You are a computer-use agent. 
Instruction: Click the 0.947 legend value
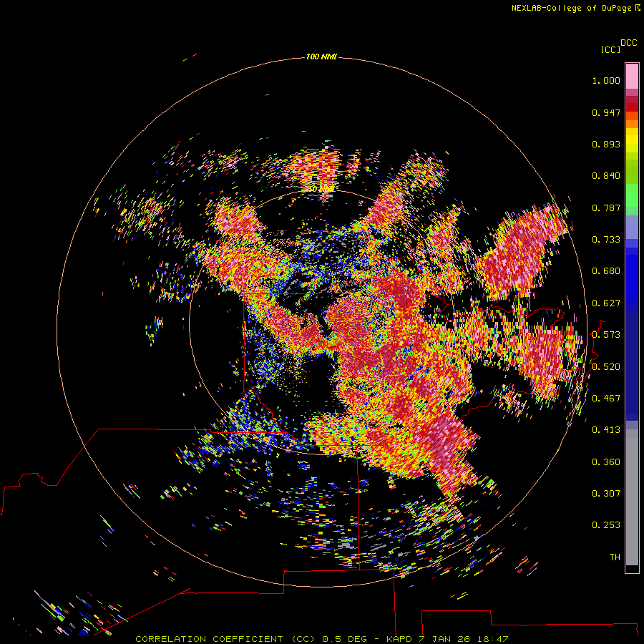606,112
